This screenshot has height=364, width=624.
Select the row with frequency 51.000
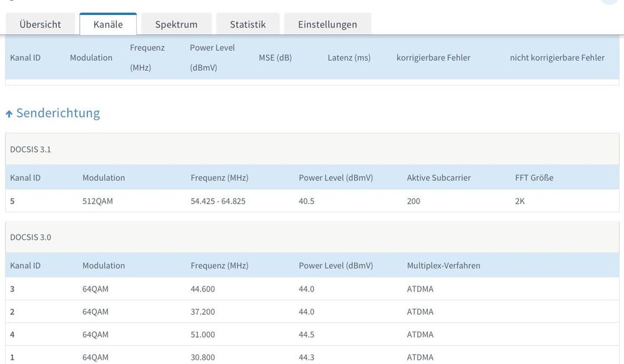202,335
